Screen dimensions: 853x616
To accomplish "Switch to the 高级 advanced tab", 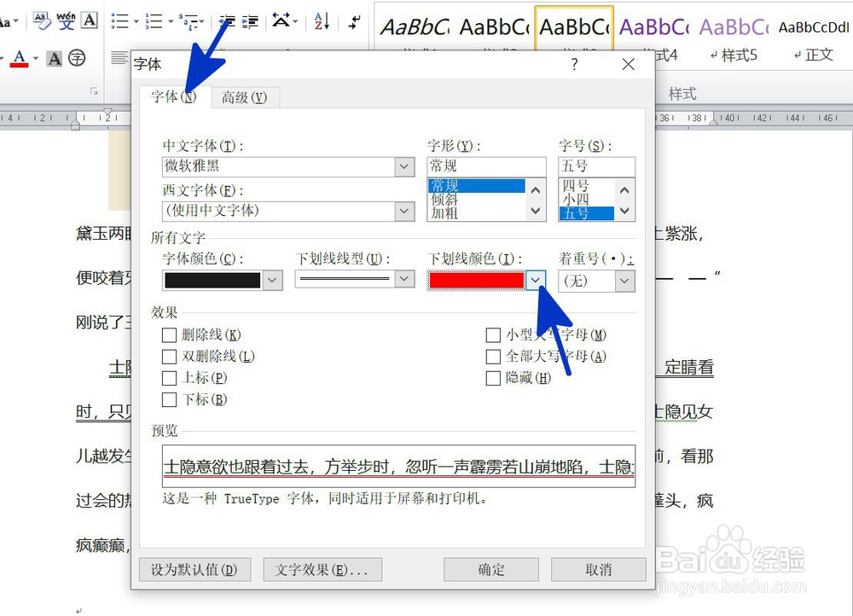I will (244, 97).
